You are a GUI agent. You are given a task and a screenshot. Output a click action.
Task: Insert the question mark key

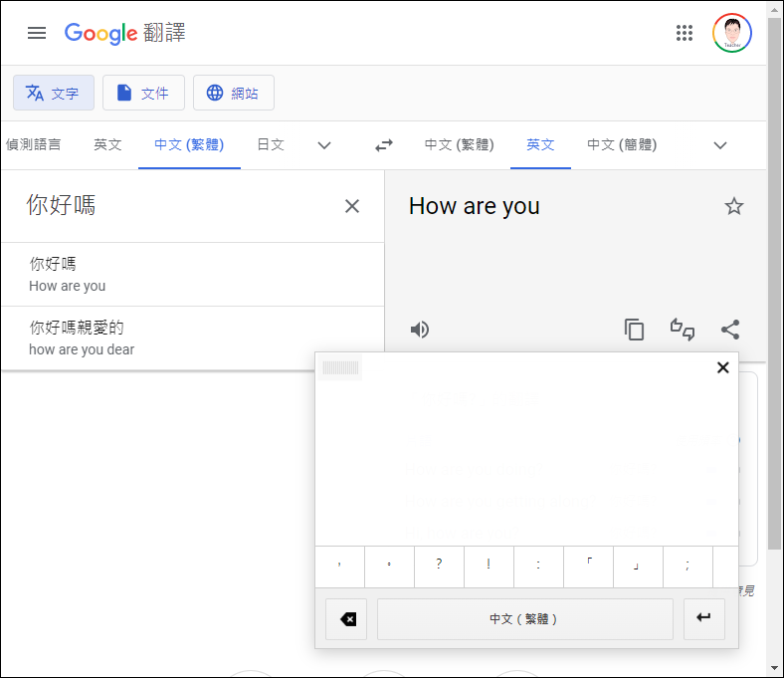[439, 566]
